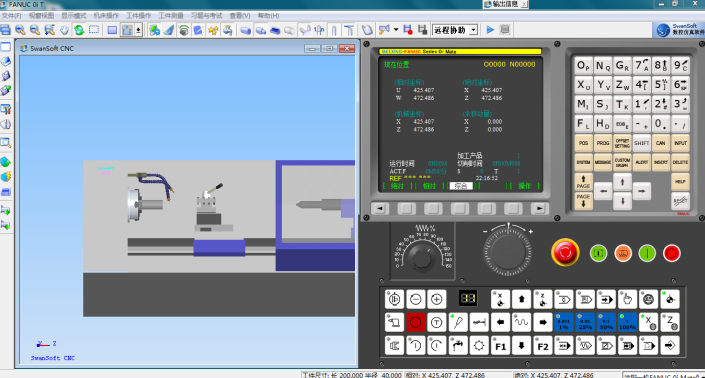Expand the small arrow beside axis view icon
Viewport: 705px width, 378px height.
tap(138, 30)
